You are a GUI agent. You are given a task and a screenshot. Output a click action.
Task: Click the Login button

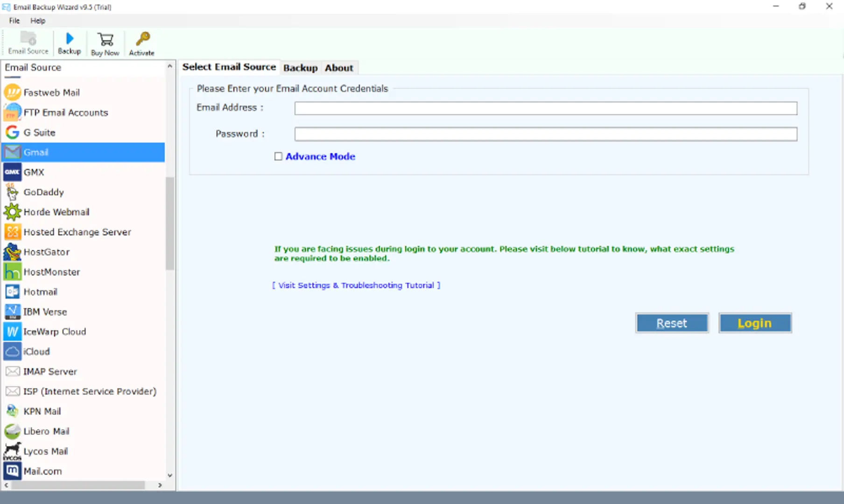coord(755,323)
